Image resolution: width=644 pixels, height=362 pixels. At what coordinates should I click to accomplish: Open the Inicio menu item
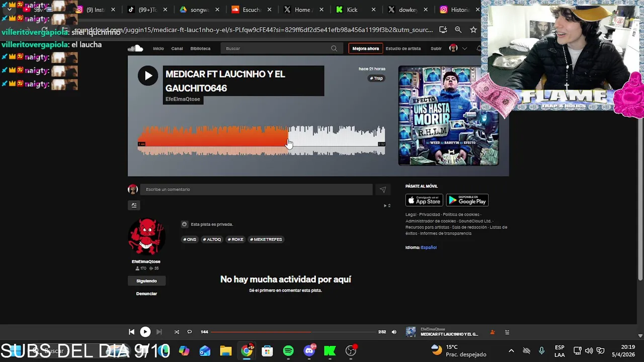158,49
